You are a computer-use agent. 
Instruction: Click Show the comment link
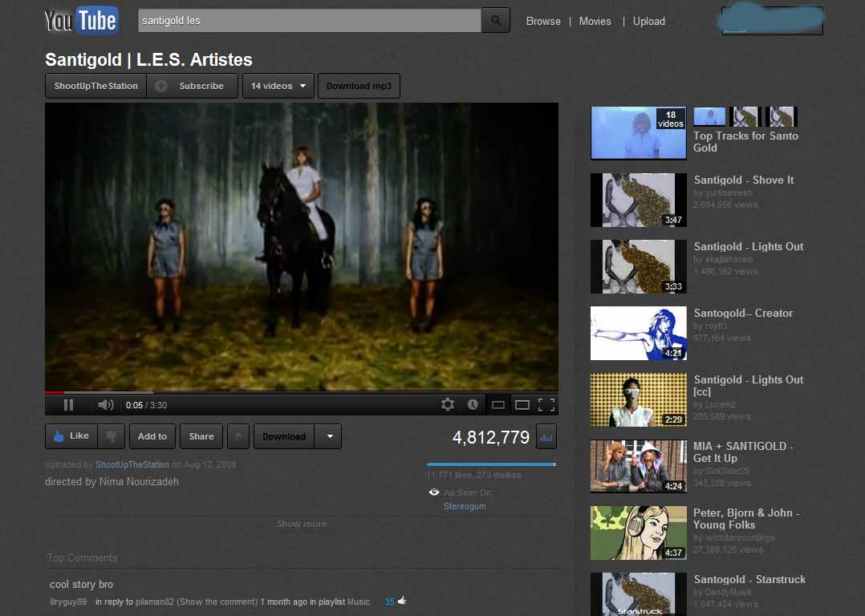217,602
